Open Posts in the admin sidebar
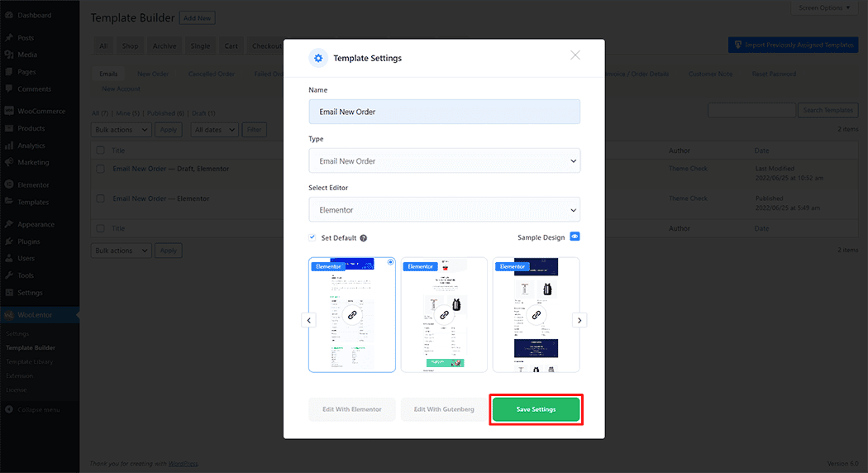 (x=27, y=38)
